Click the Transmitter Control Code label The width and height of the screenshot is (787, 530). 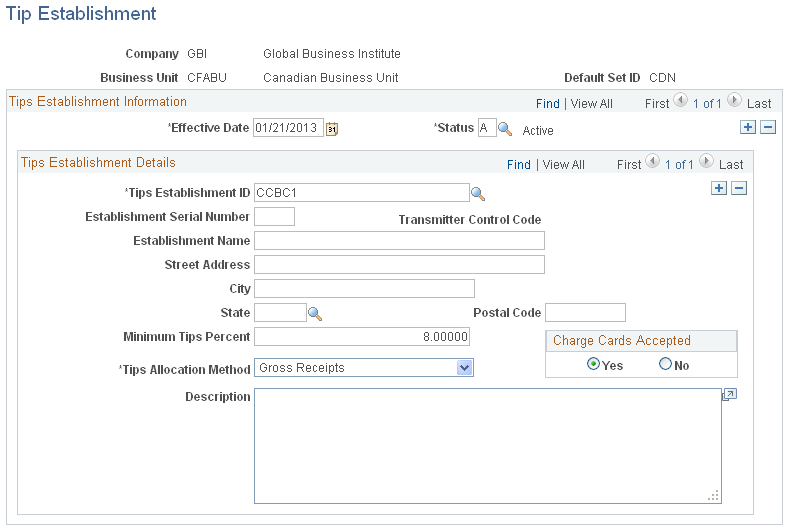[x=470, y=220]
